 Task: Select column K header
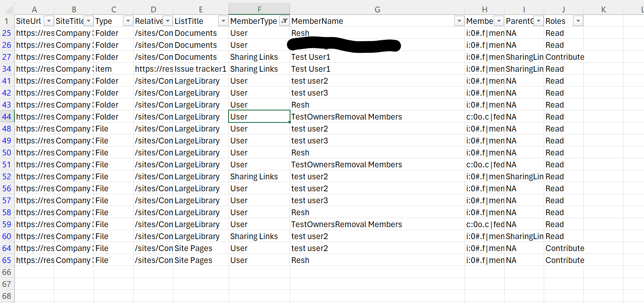point(603,9)
